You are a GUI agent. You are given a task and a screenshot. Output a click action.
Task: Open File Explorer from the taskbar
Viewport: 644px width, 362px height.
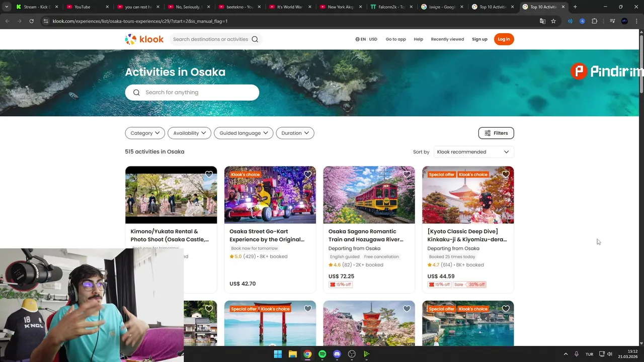point(293,354)
